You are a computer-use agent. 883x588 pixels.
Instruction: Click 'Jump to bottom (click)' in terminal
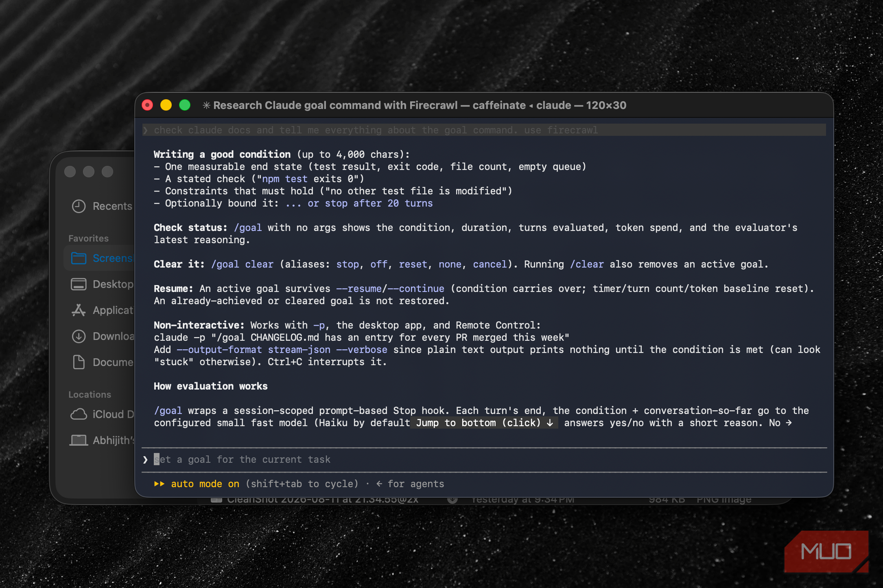click(484, 423)
